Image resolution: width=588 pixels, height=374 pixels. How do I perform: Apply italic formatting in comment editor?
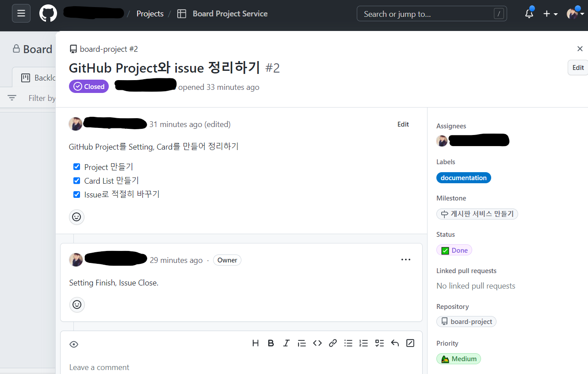coord(286,343)
